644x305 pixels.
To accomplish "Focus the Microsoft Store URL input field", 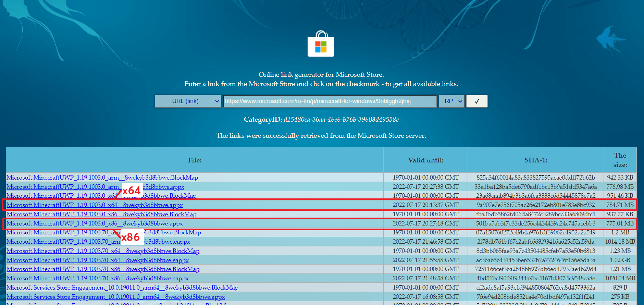I will coord(330,101).
